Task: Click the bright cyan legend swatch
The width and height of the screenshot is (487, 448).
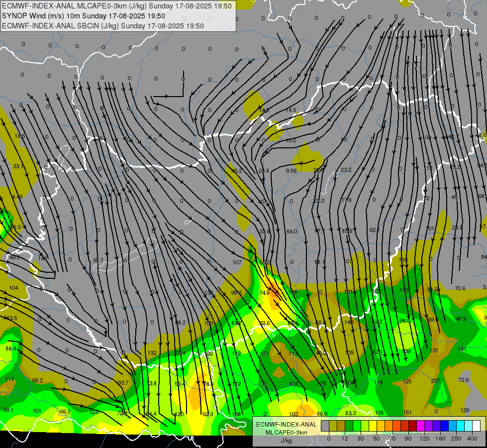Action: 460,426
